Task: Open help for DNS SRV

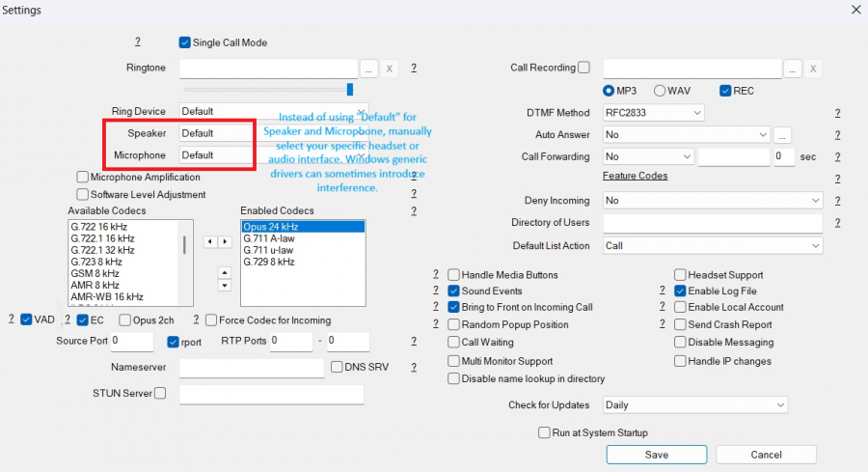Action: pos(414,368)
